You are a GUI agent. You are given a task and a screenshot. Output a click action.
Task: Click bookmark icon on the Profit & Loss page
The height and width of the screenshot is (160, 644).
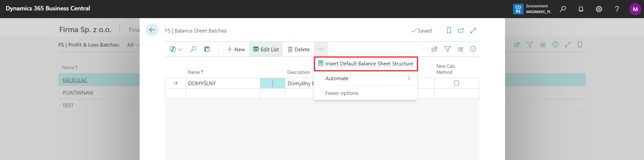click(x=580, y=45)
